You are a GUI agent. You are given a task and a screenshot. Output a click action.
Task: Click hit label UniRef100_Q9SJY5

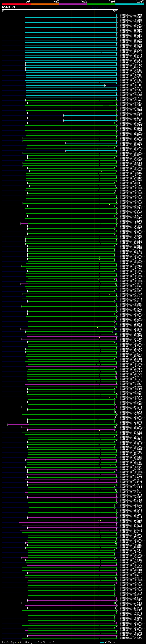point(131,55)
